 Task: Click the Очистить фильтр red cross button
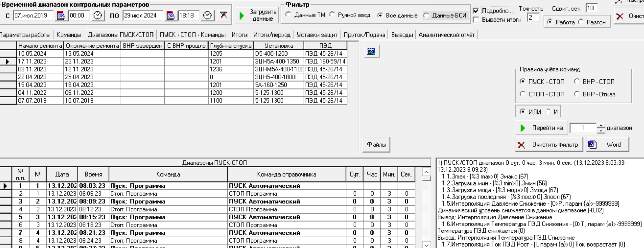[x=549, y=145]
